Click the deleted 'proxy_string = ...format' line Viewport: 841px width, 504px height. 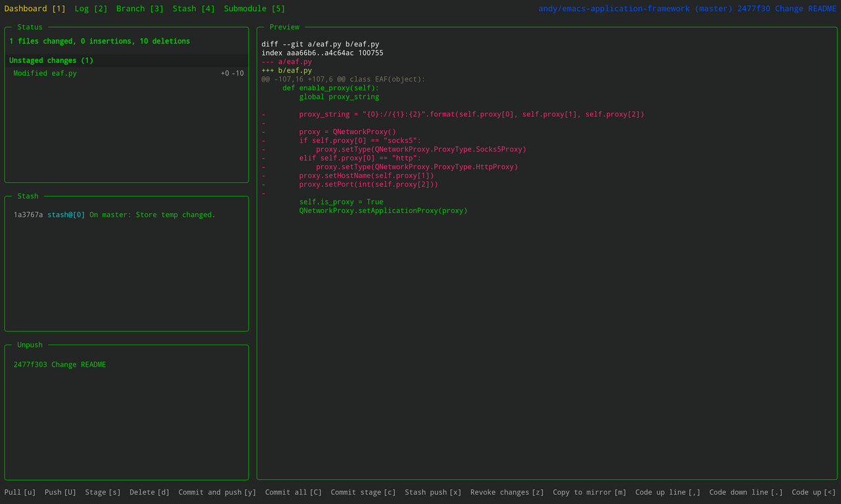(453, 114)
